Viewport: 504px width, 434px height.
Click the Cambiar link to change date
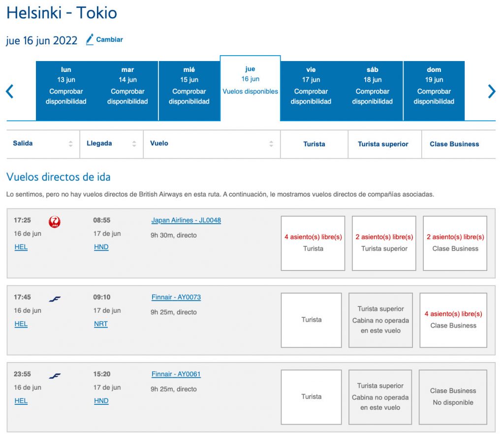(x=109, y=39)
